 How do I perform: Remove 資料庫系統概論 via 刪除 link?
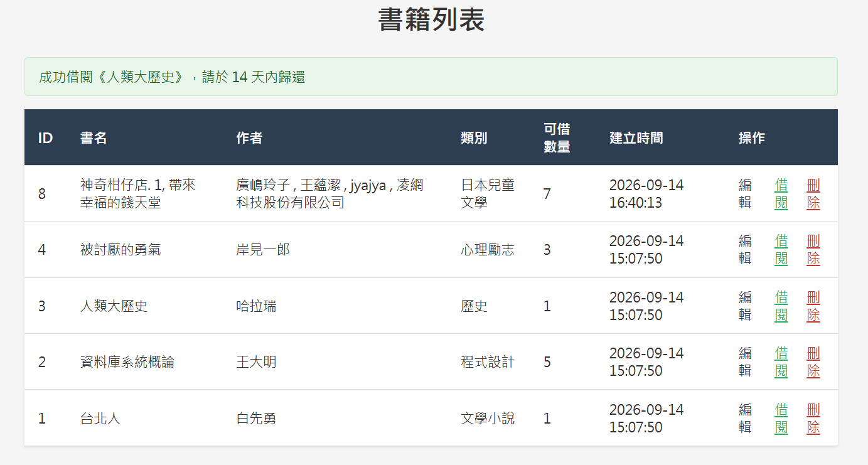[x=813, y=362]
